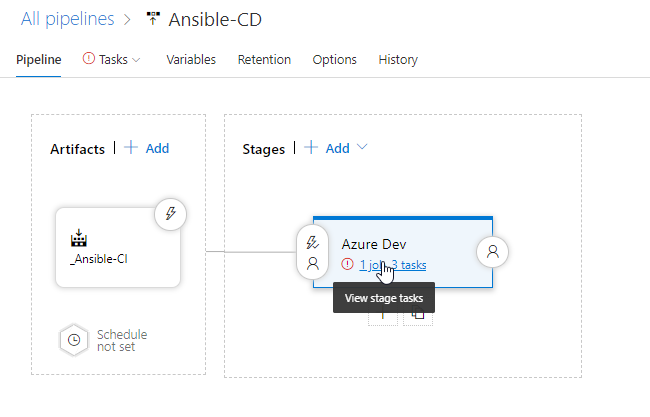Go to the Options tab
The width and height of the screenshot is (650, 417).
click(x=335, y=60)
